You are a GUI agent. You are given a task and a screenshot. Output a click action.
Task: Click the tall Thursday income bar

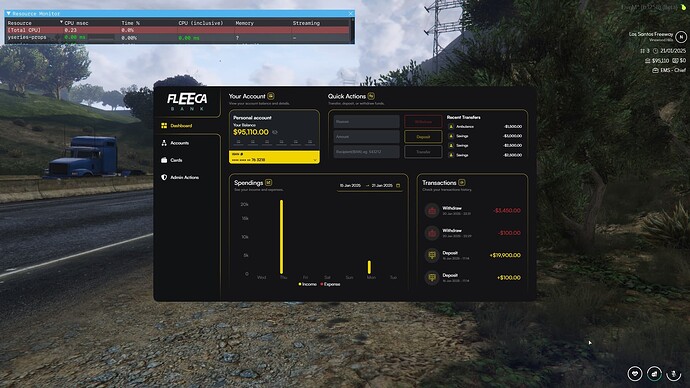[282, 237]
